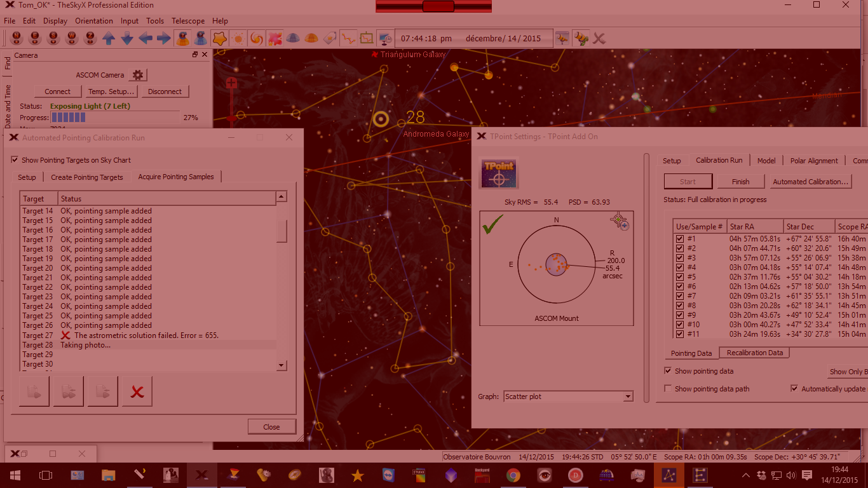
Task: Click Finish in TPoint Calibration Run
Action: tap(741, 182)
